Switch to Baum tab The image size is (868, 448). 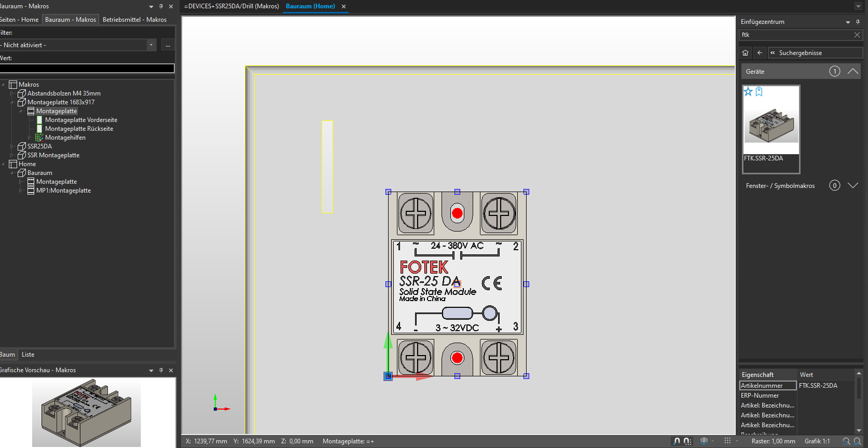click(x=7, y=355)
